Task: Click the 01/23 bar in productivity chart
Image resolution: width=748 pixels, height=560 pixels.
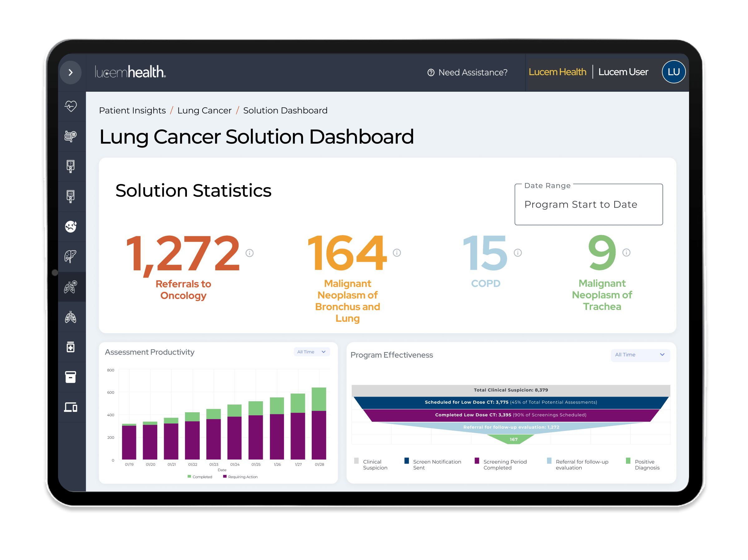Action: point(213,434)
